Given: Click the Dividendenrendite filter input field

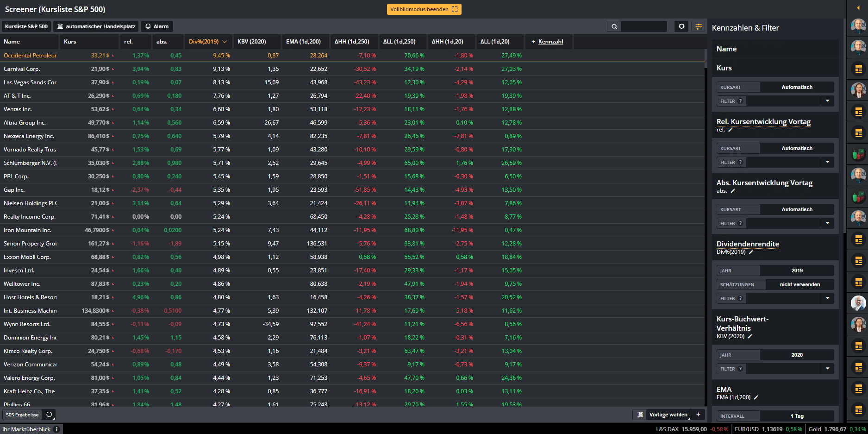Looking at the screenshot, I should pos(783,298).
